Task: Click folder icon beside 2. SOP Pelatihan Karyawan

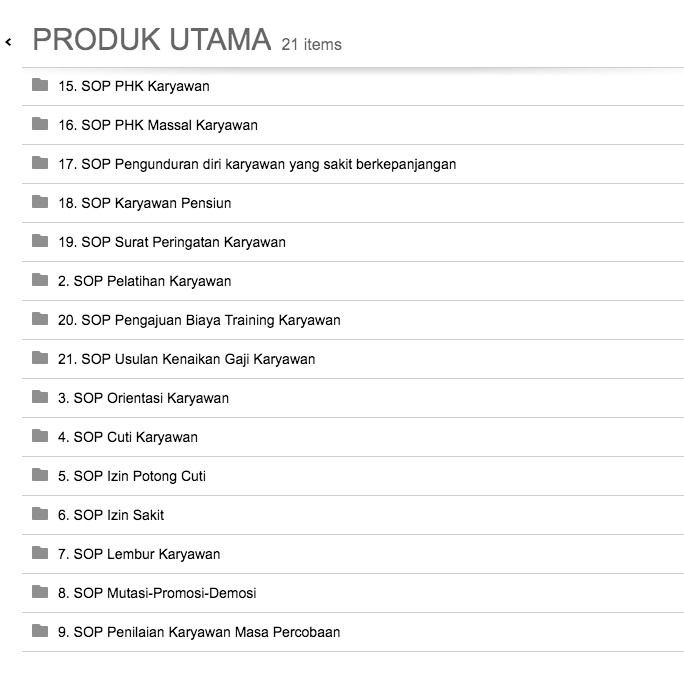Action: tap(40, 280)
